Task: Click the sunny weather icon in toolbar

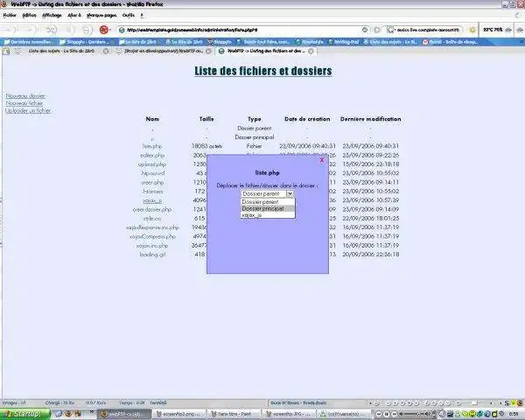Action: tap(472, 30)
